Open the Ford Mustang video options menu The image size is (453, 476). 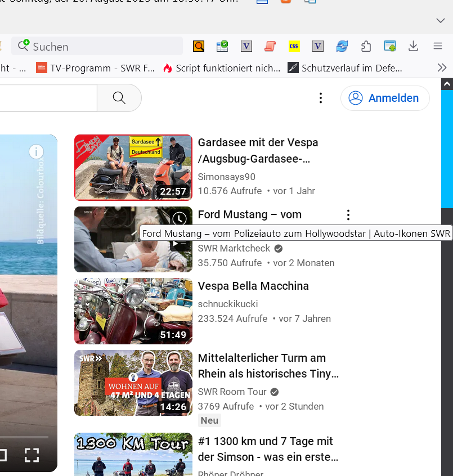click(348, 215)
